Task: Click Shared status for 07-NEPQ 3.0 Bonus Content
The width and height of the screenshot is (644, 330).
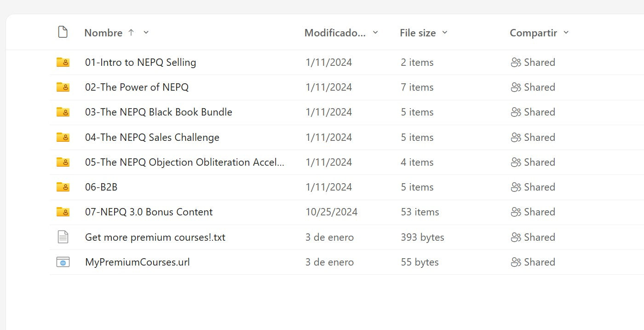Action: [x=540, y=212]
